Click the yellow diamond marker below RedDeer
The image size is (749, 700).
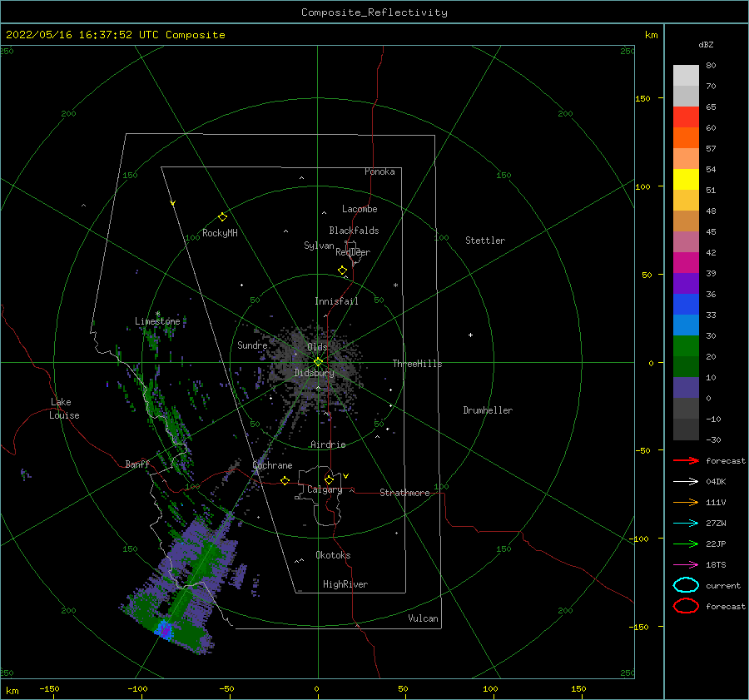(x=342, y=271)
